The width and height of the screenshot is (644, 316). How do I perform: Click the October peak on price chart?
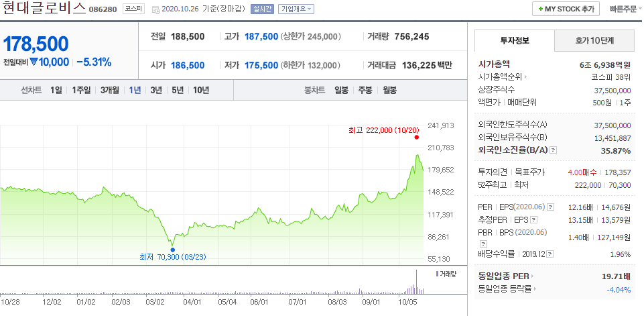click(x=417, y=155)
